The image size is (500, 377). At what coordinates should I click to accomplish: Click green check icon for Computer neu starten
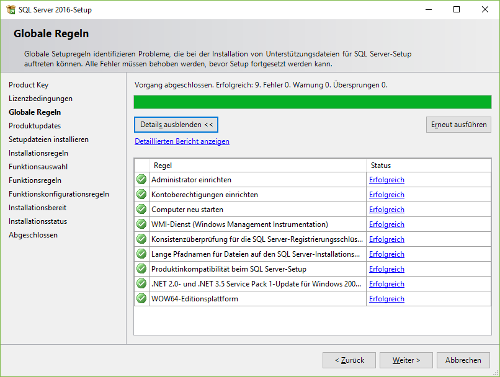(x=141, y=209)
